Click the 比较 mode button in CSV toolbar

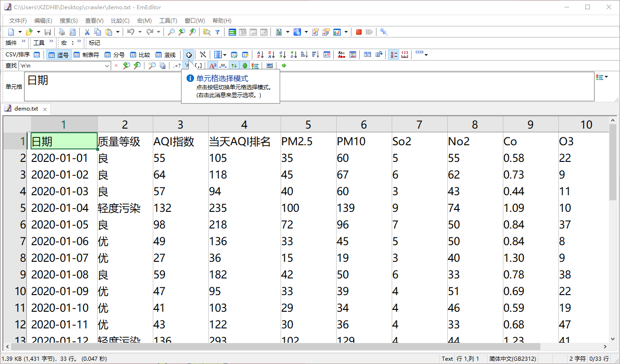point(140,55)
